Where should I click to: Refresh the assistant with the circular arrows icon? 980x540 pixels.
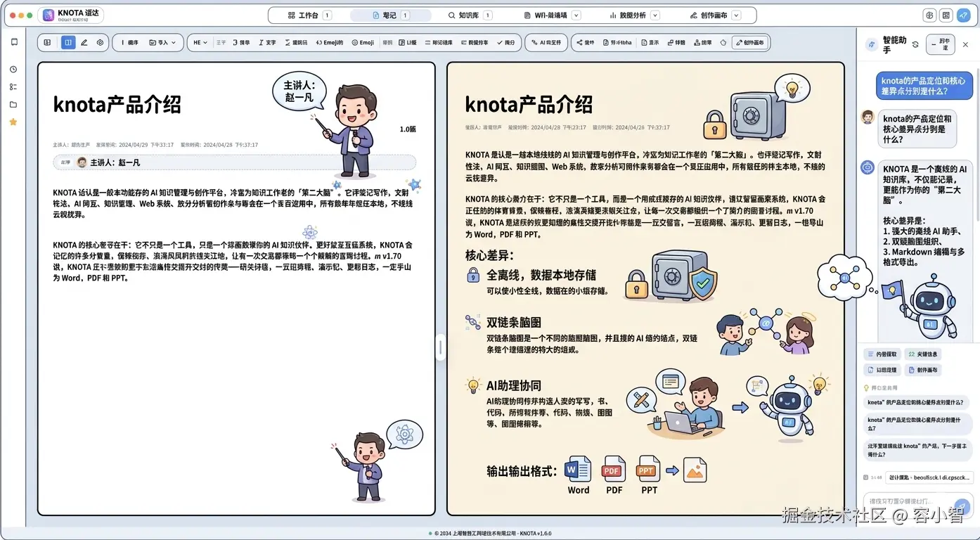tap(915, 44)
